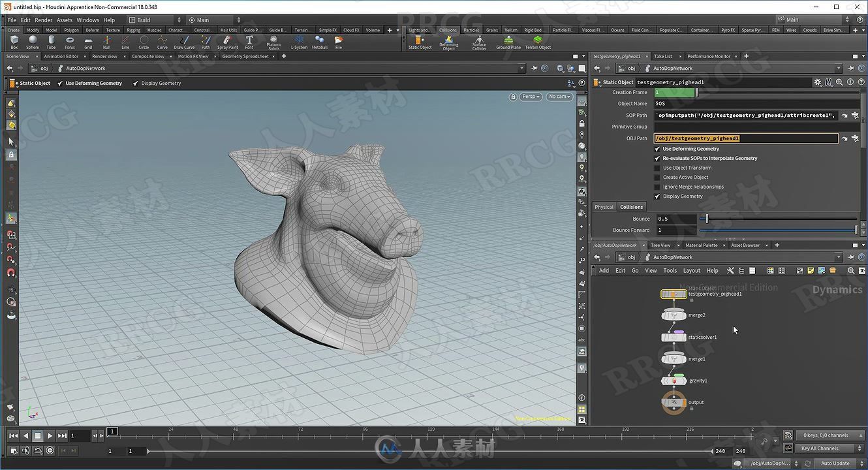Toggle Re-evaluate SOPs to Interpolate Geometry
Viewport: 868px width, 470px height.
pyautogui.click(x=657, y=158)
